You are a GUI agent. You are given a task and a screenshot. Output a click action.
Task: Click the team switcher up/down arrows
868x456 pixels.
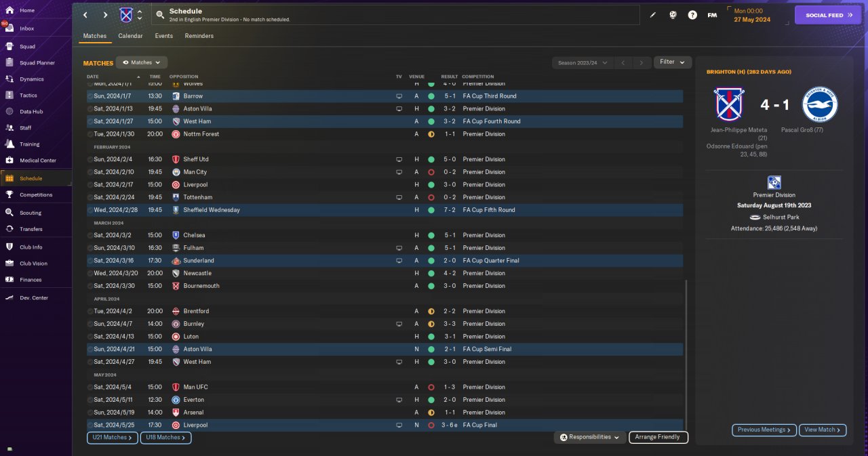tap(140, 15)
